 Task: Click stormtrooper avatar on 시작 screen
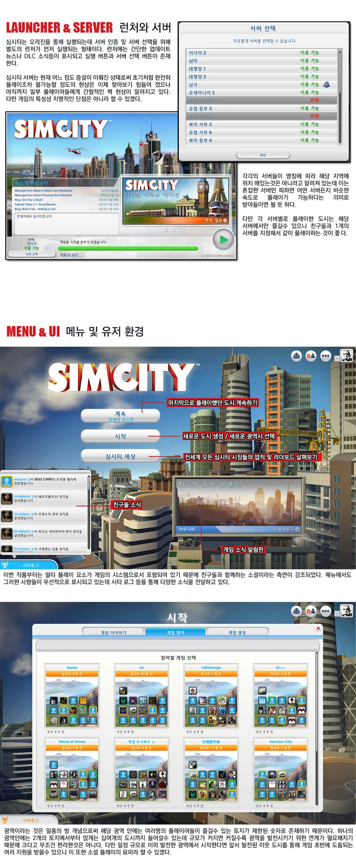tap(347, 611)
